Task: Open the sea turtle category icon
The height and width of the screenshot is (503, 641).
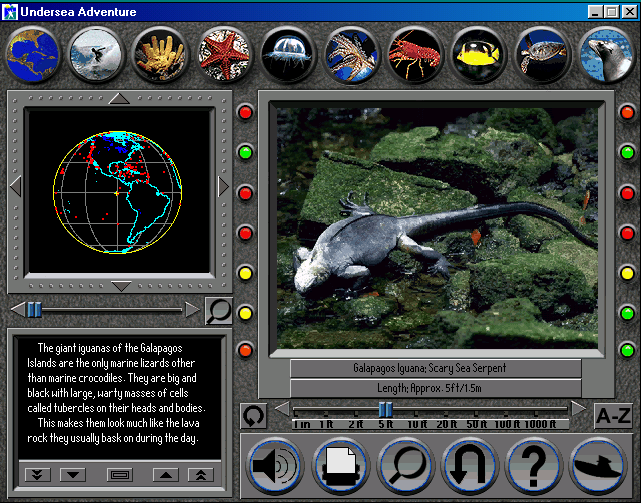Action: coord(542,53)
